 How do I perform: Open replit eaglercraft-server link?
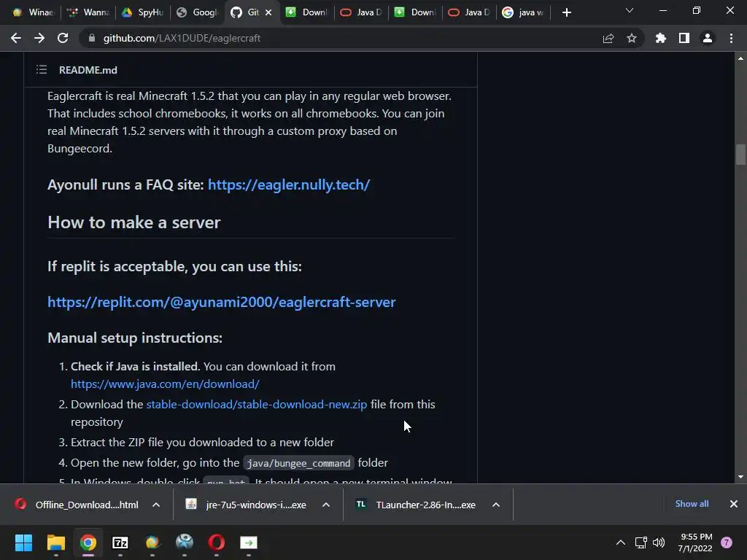click(x=222, y=302)
